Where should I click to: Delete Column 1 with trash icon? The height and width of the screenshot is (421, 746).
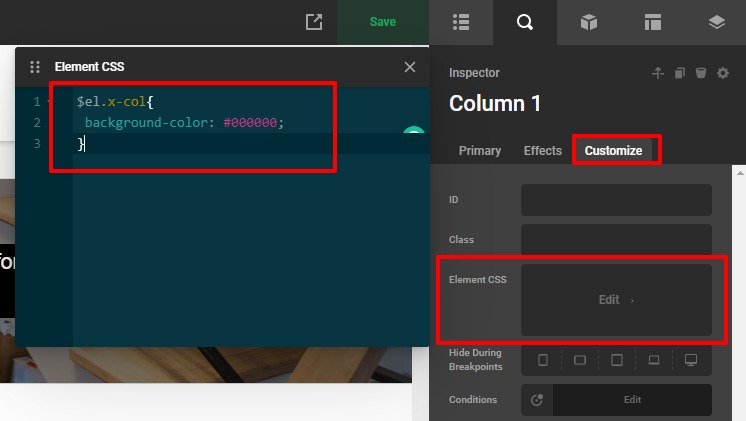[x=701, y=73]
